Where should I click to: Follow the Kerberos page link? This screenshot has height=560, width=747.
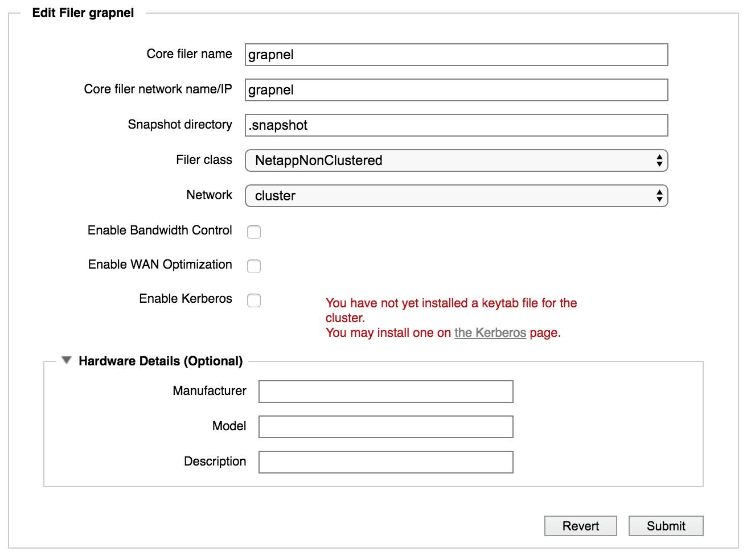490,333
